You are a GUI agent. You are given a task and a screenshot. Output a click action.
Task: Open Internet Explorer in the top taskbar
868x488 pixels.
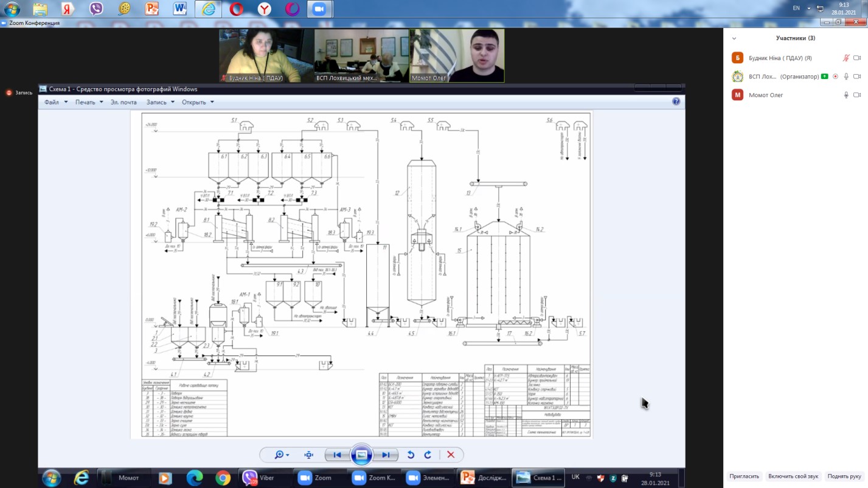pyautogui.click(x=208, y=9)
